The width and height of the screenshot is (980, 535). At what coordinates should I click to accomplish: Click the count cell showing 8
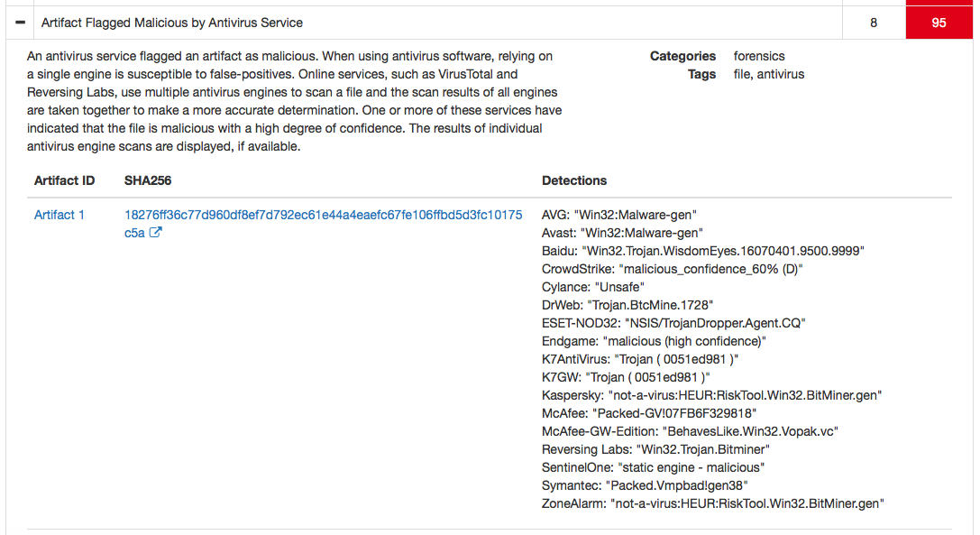click(874, 23)
